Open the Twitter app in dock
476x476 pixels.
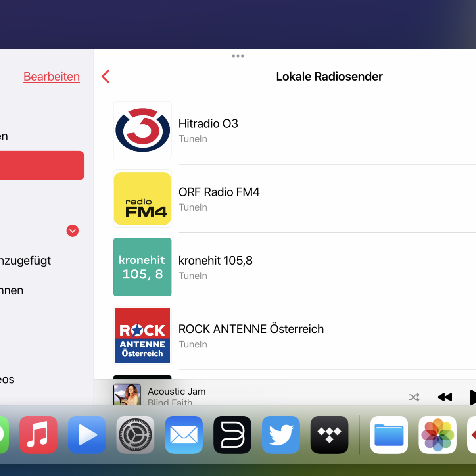281,435
